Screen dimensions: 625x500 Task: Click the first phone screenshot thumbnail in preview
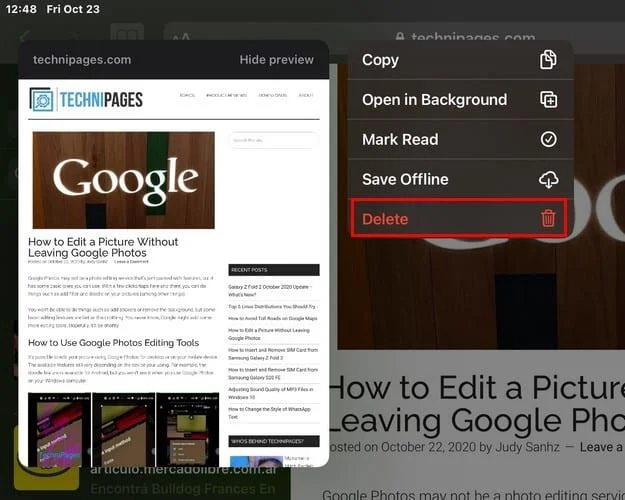coord(59,429)
